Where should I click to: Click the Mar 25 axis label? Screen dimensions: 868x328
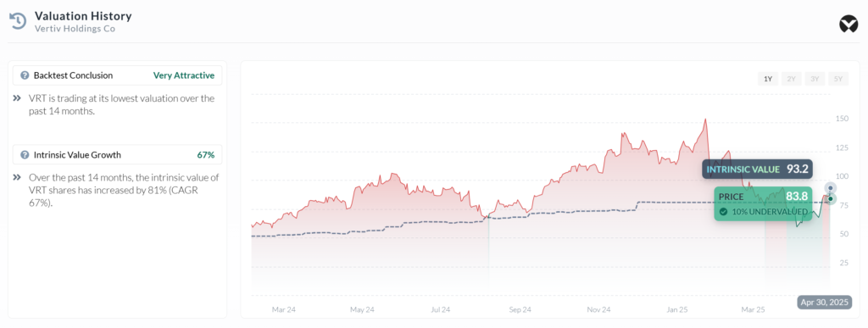753,309
